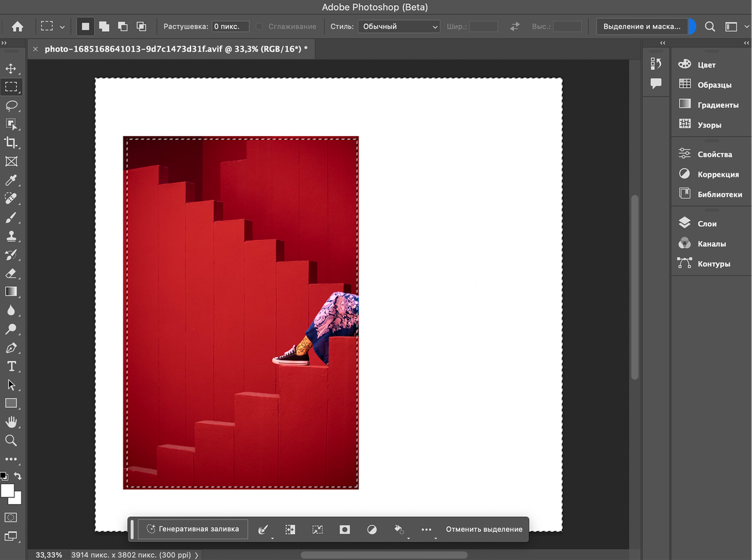Choose Subtract from selection mode
752x560 pixels.
tap(123, 26)
